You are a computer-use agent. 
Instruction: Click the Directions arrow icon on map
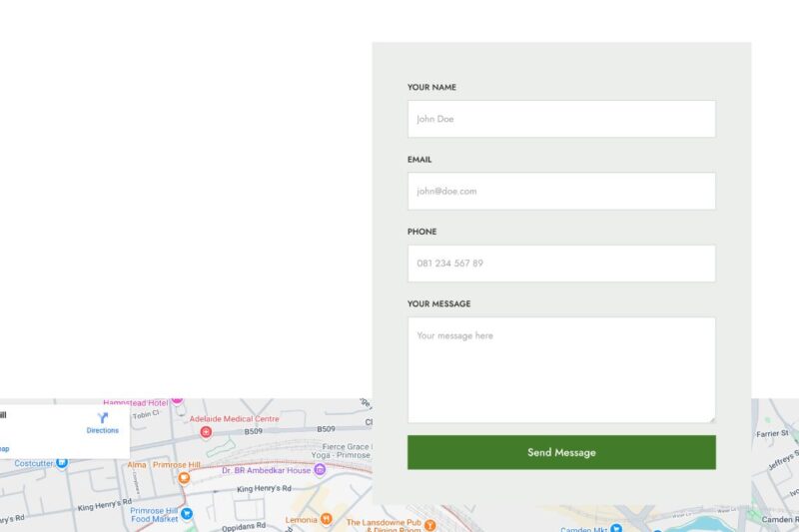click(x=102, y=418)
